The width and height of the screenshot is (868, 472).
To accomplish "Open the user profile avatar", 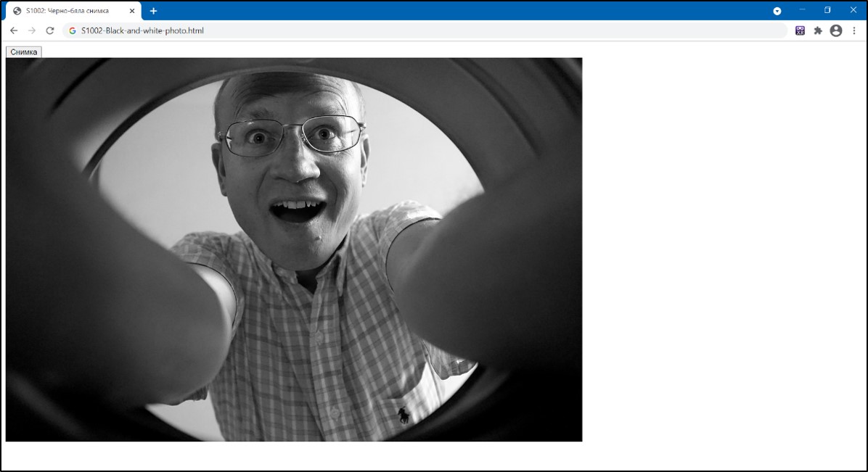I will tap(836, 30).
